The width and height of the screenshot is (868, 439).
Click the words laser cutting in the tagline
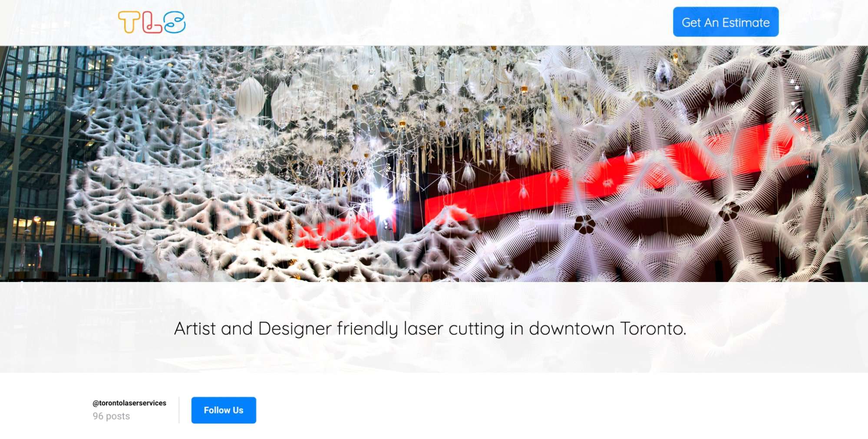(x=454, y=329)
